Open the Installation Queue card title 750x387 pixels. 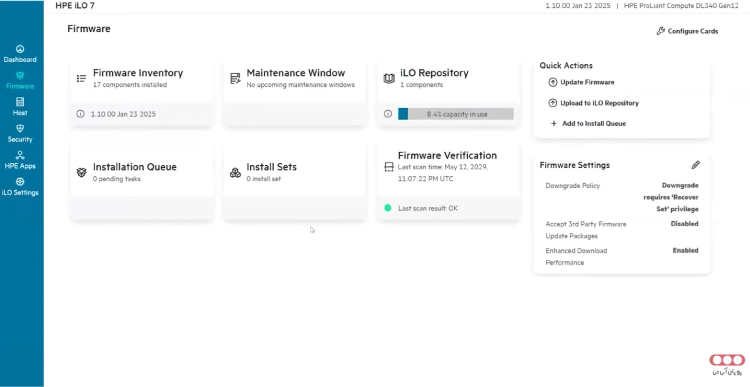tap(134, 167)
